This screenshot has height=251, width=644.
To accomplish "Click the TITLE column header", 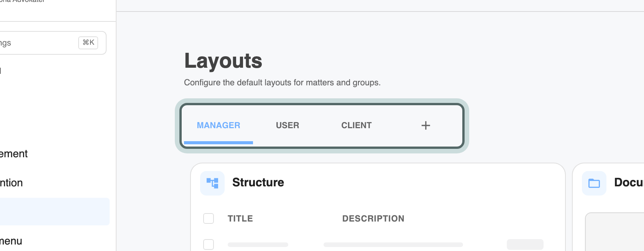I will 240,218.
